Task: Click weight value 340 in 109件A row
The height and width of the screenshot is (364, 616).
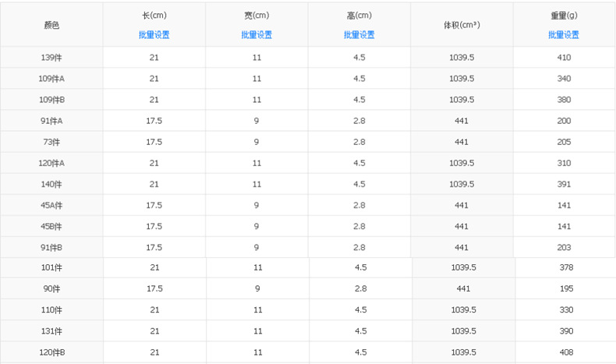Action: [564, 79]
